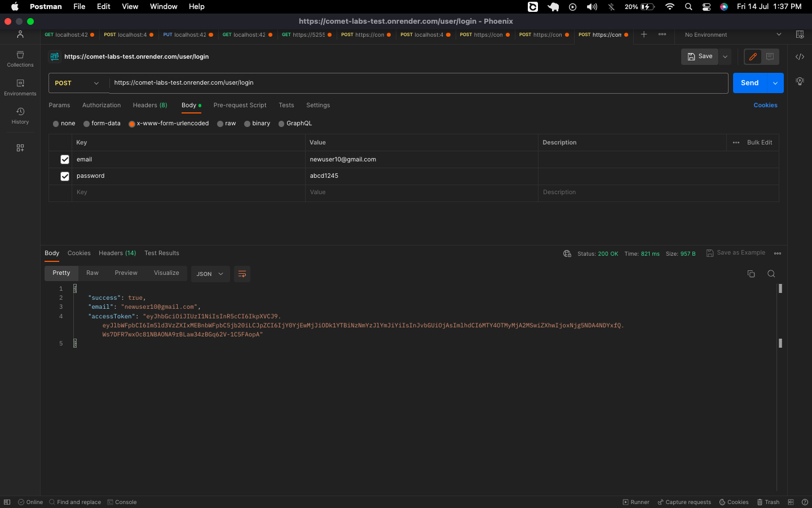812x508 pixels.
Task: Open column options ellipsis beside Bulk Edit
Action: pyautogui.click(x=736, y=143)
